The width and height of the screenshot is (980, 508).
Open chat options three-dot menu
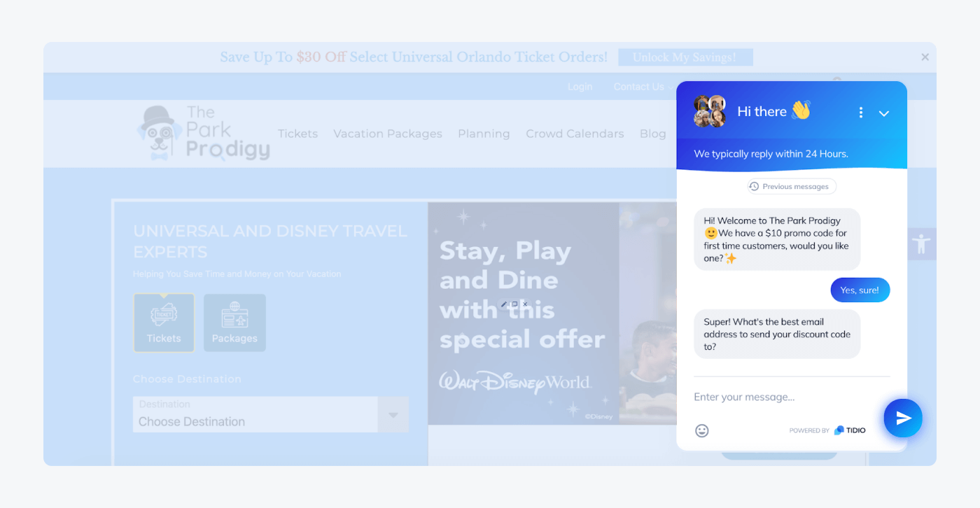coord(861,113)
